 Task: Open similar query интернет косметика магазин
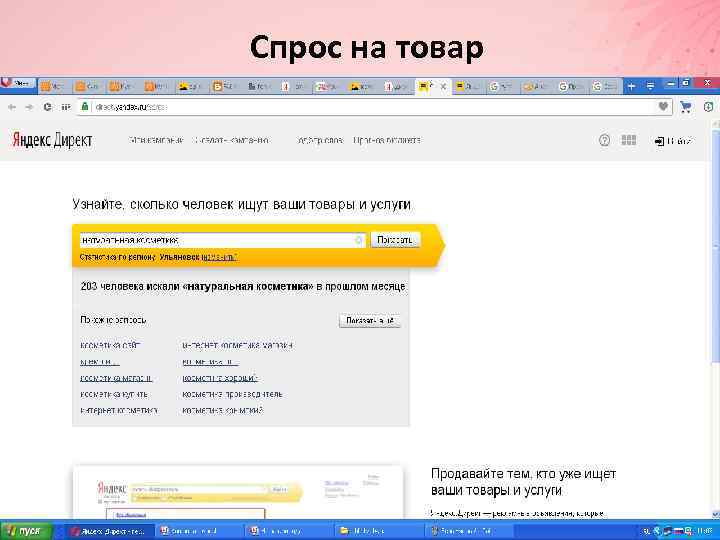237,345
